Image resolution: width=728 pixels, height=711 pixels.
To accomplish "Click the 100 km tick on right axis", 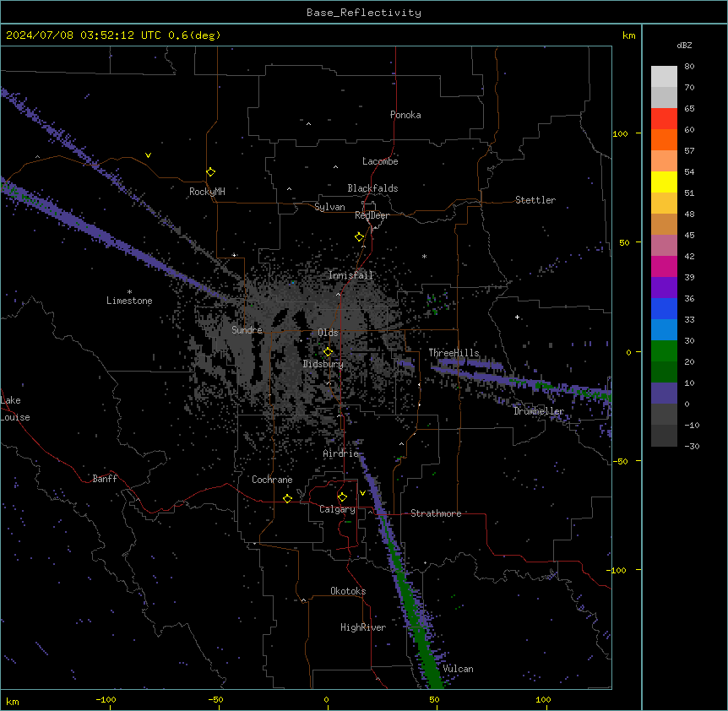I will [620, 133].
